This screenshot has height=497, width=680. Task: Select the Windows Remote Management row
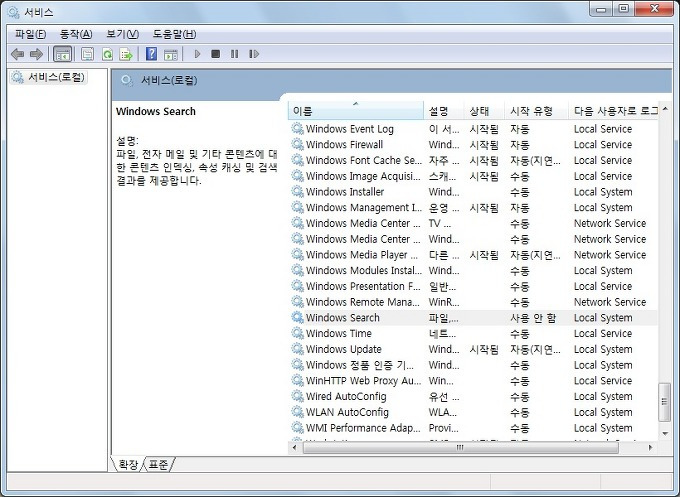(x=474, y=302)
